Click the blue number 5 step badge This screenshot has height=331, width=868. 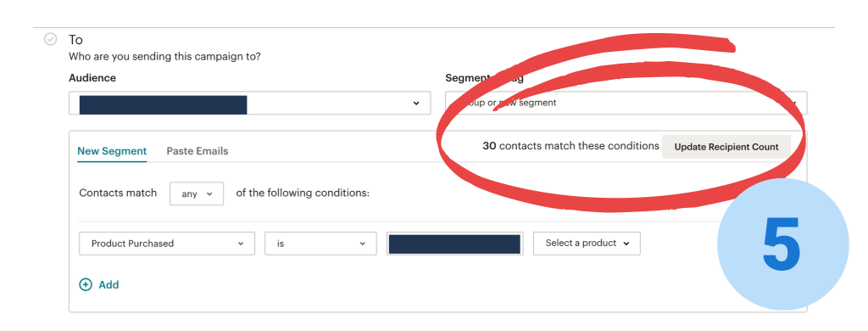pos(782,244)
